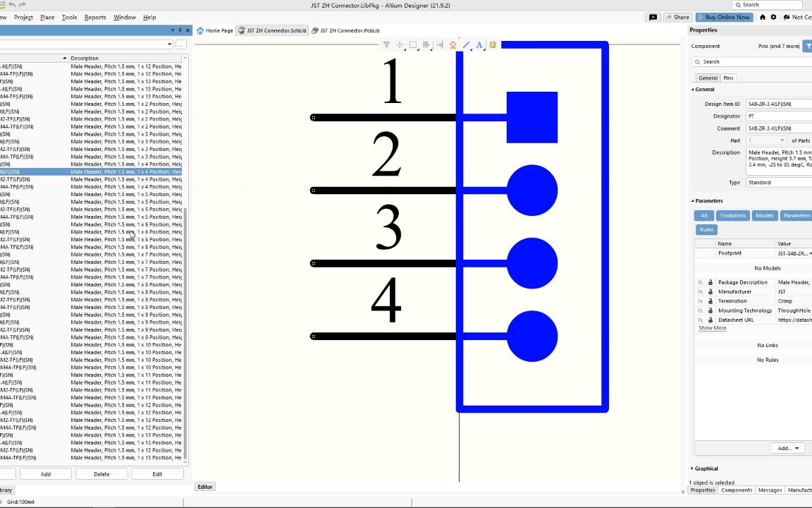Open the Footprint value dropdown
The width and height of the screenshot is (812, 508).
tap(810, 253)
